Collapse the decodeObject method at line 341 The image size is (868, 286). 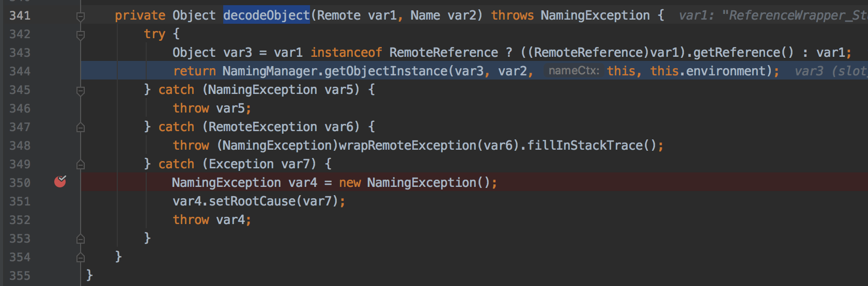click(81, 17)
